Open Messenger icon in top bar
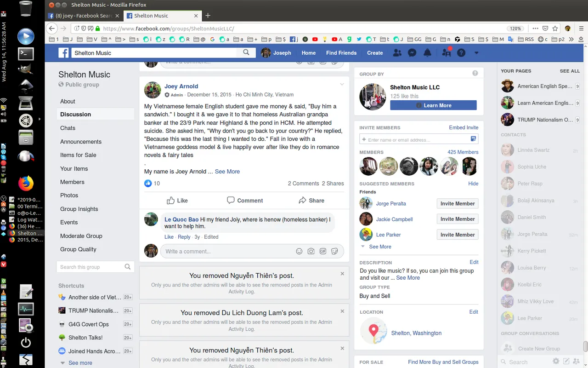 point(412,53)
